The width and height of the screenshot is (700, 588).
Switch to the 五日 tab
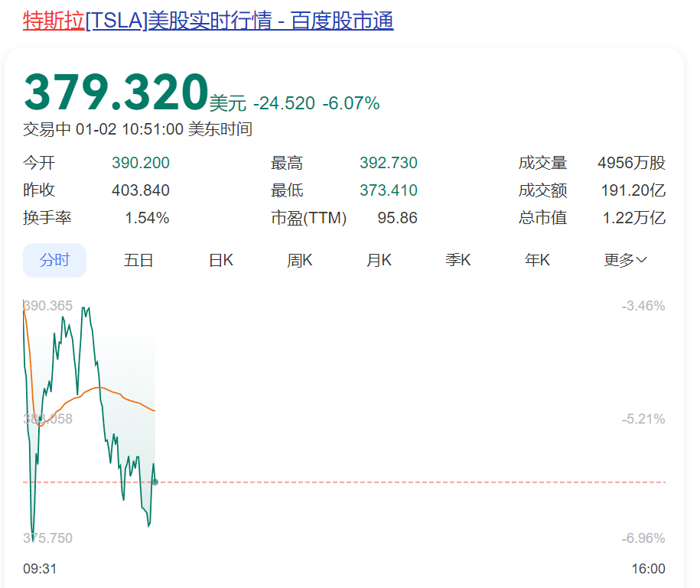tap(138, 260)
